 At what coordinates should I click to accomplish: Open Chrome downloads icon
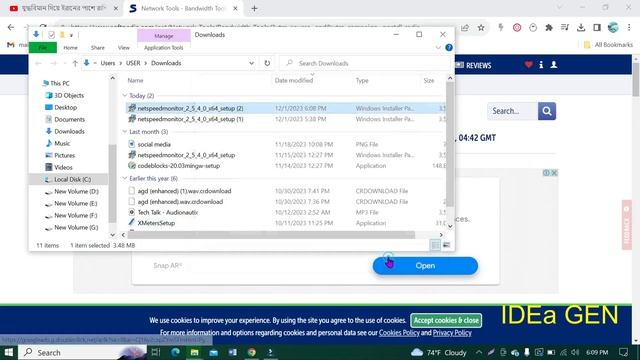581,28
